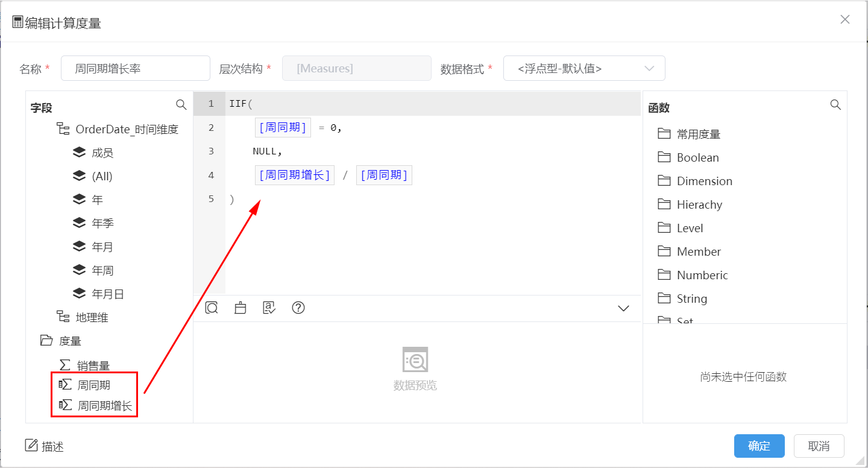Click the 描述 link

pyautogui.click(x=52, y=446)
